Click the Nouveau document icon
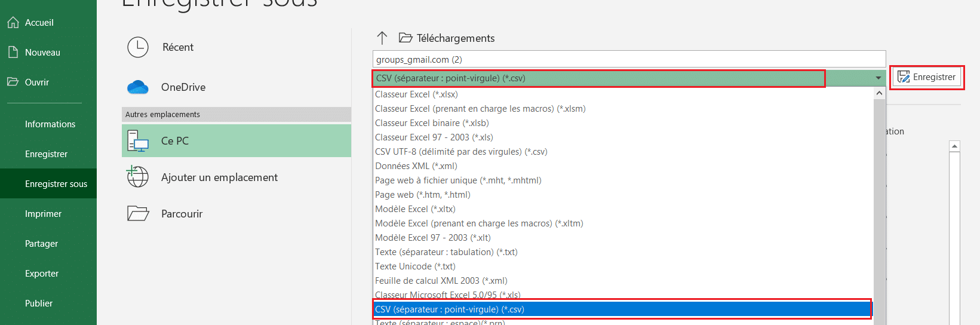Viewport: 980px width, 325px height. (x=13, y=52)
